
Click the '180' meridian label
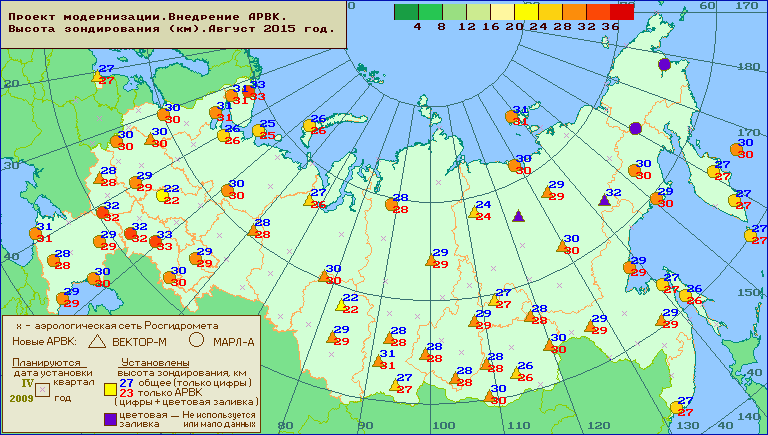748,67
